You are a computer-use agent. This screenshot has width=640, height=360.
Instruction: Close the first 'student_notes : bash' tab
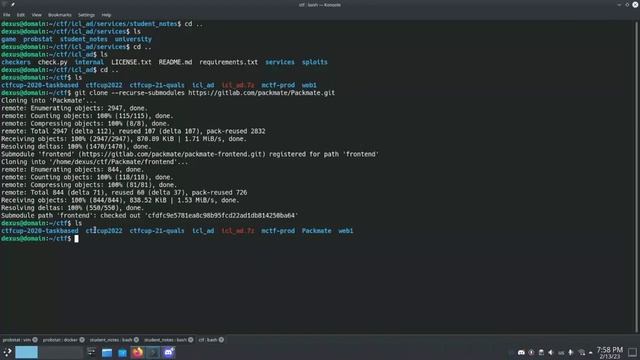pyautogui.click(x=136, y=340)
